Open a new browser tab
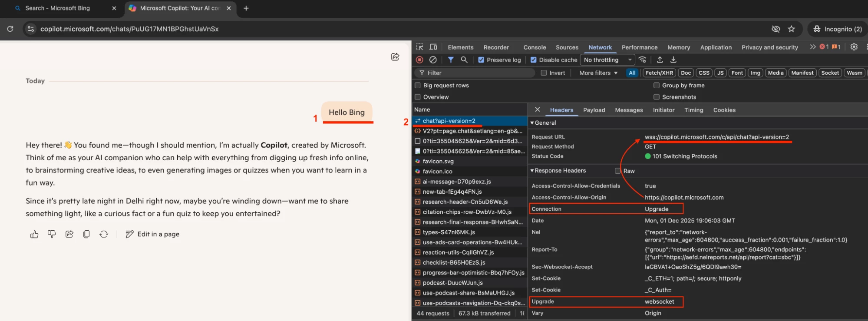 click(x=246, y=8)
